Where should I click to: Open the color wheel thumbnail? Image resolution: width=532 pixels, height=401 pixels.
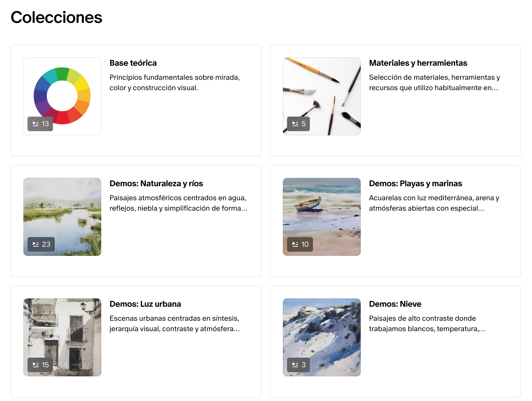tap(62, 96)
